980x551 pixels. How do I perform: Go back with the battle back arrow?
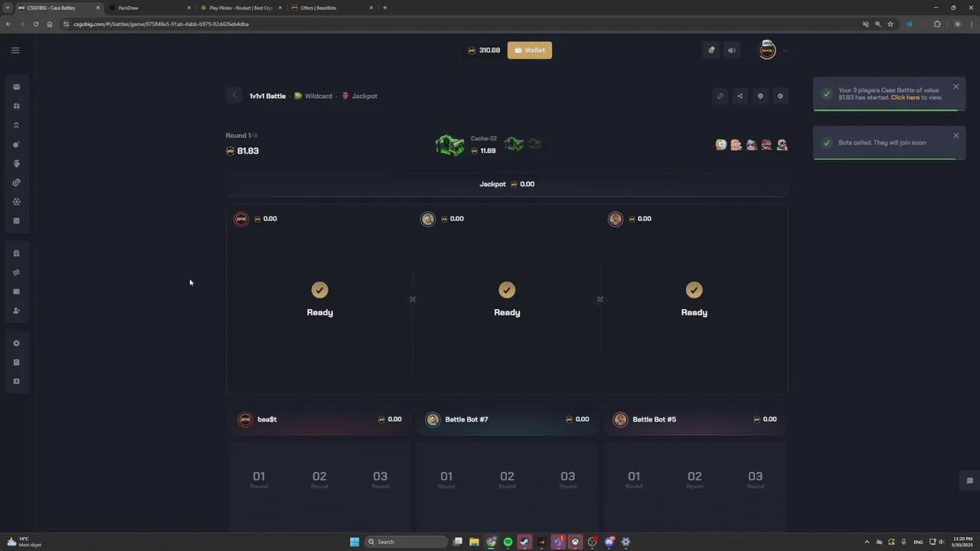[234, 96]
